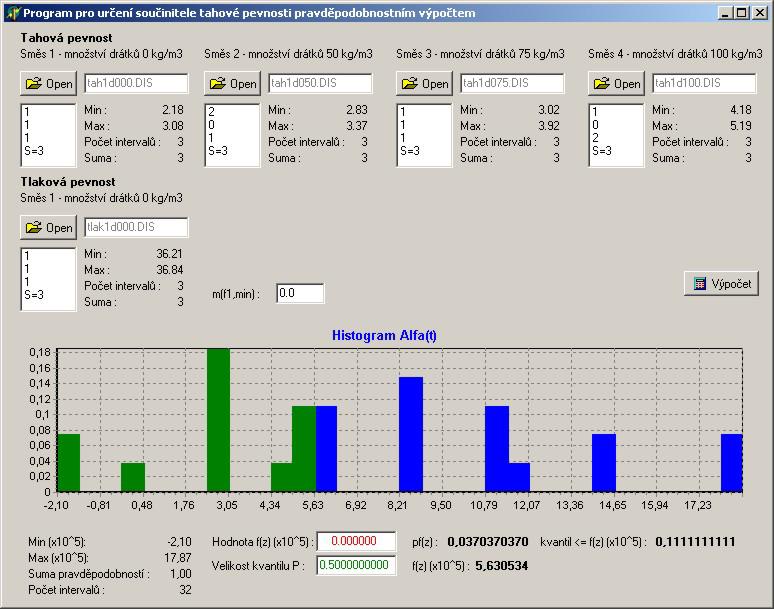774x609 pixels.
Task: Click Směs 3 interval list box
Action: [x=425, y=135]
